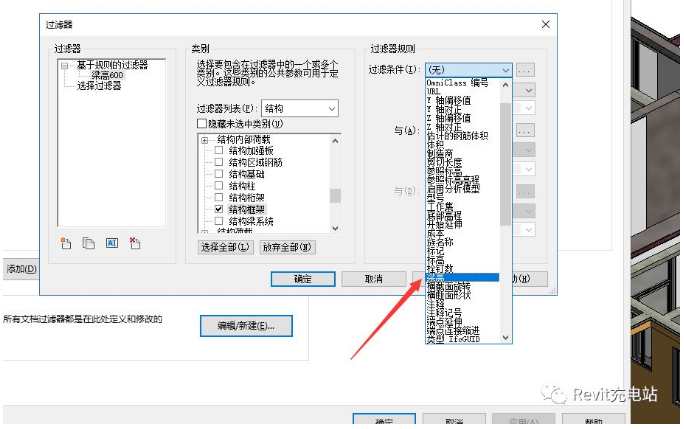Image resolution: width=684 pixels, height=429 pixels.
Task: Collapse the 过滤条件 (无) combo box
Action: 469,70
